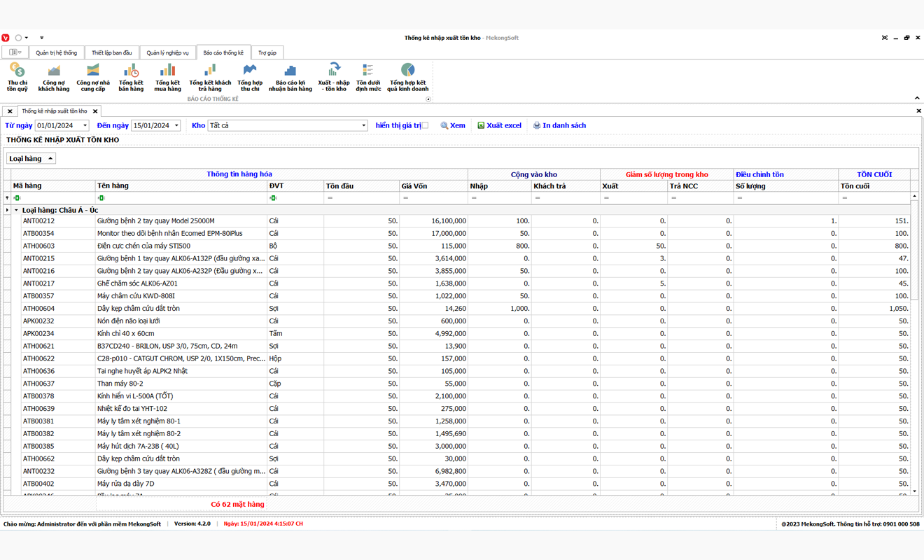Toggle sort on Loại hàng group chip

[x=31, y=158]
